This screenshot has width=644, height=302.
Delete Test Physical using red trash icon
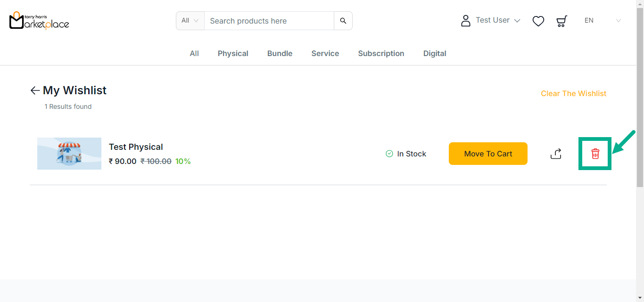click(x=595, y=154)
